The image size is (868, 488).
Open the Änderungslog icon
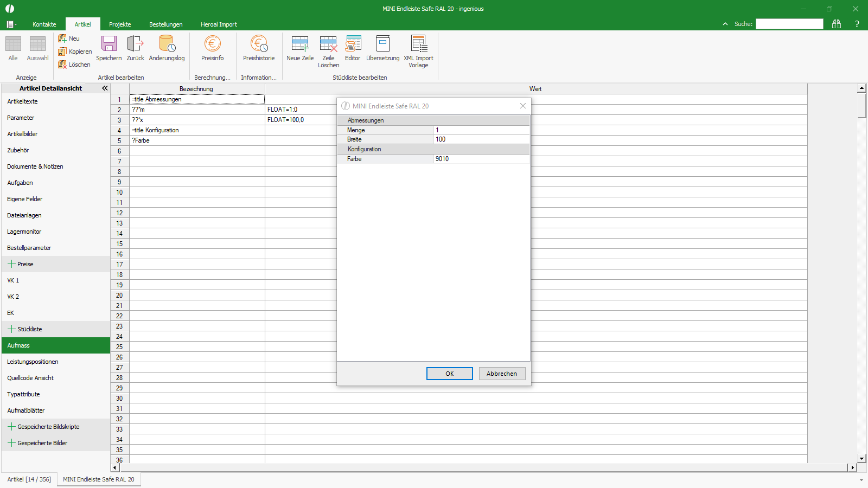pos(167,44)
